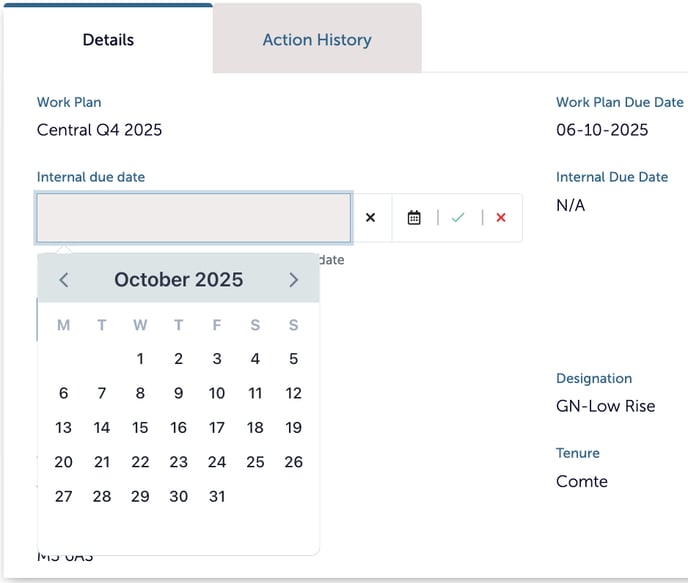
Task: Select October 5 in the calendar
Action: (x=293, y=359)
